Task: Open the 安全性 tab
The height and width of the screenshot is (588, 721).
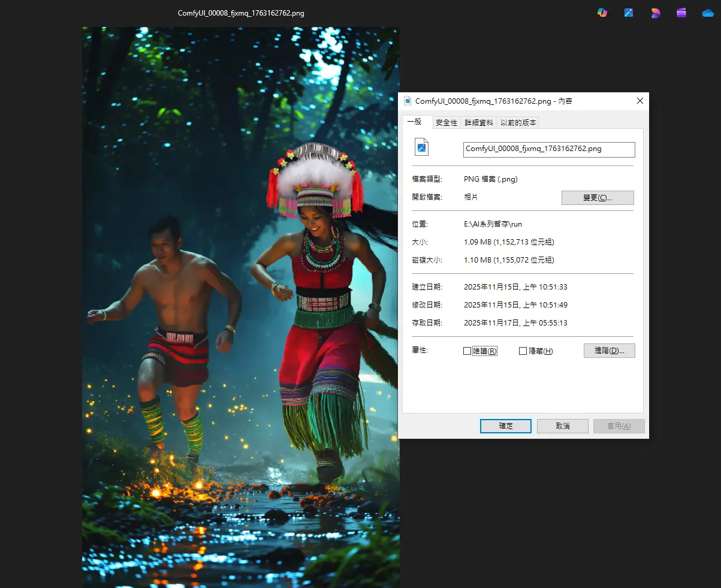Action: (x=447, y=122)
